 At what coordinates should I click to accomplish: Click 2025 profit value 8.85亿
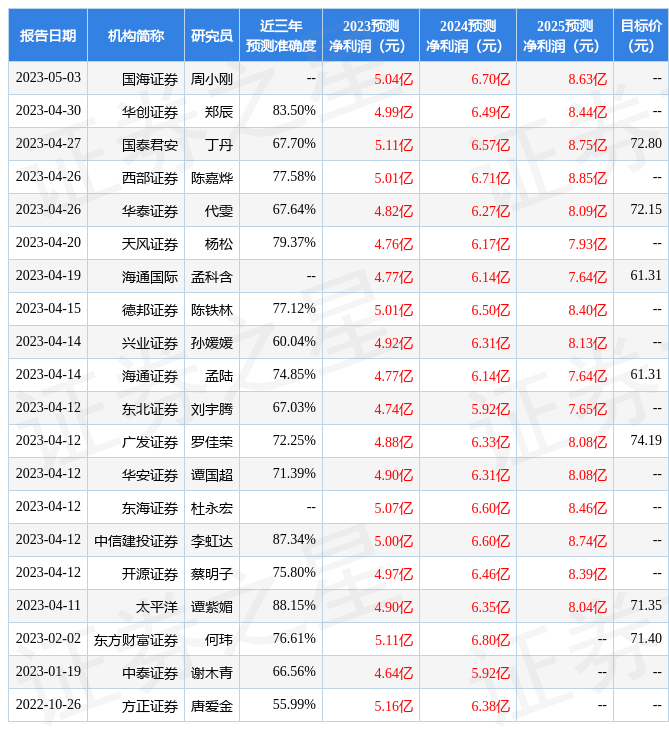[588, 178]
